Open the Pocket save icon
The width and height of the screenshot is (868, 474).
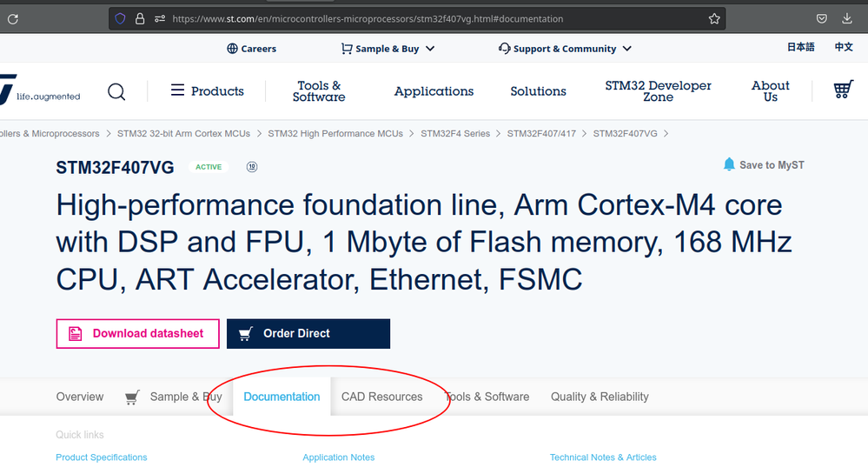click(821, 18)
